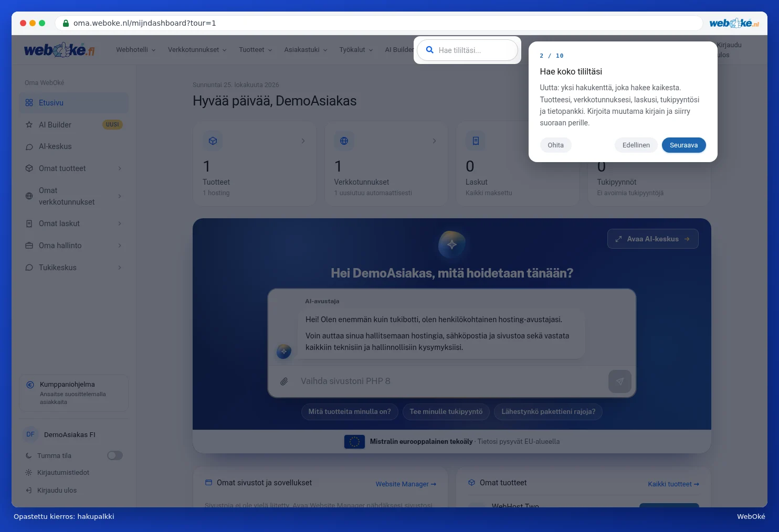This screenshot has height=532, width=779.
Task: Click the AI chat message input field
Action: coord(451,381)
